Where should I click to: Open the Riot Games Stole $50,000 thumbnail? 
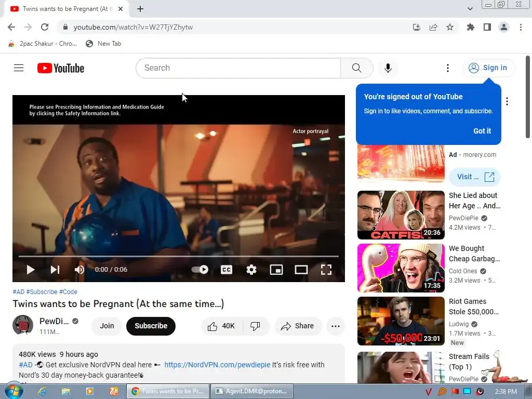[401, 321]
